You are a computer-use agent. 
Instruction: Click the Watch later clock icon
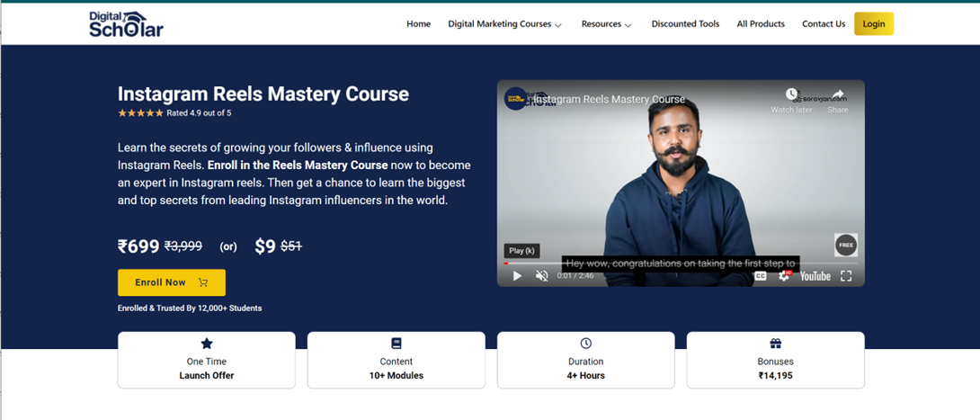point(792,94)
